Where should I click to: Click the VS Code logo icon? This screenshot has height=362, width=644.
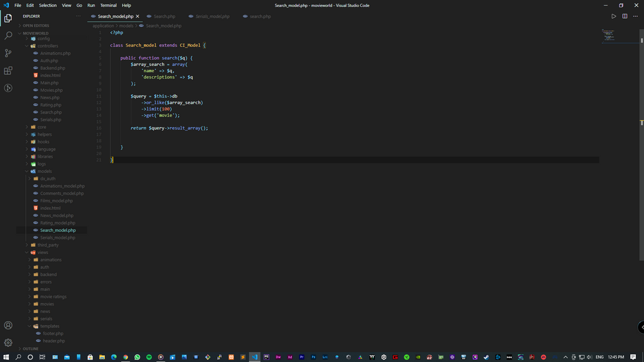pos(6,5)
